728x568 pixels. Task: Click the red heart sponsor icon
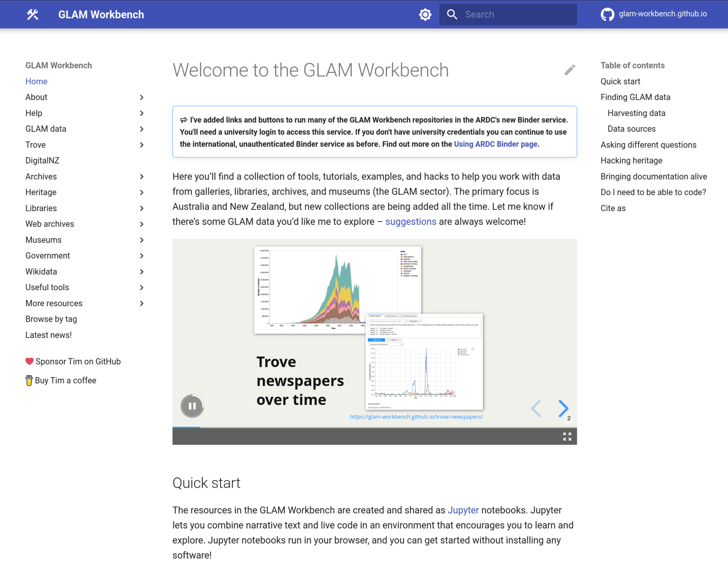(29, 361)
